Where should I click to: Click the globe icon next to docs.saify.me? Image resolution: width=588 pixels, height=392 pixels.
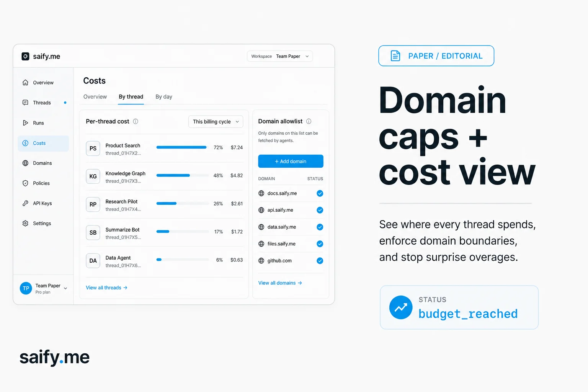(x=261, y=193)
